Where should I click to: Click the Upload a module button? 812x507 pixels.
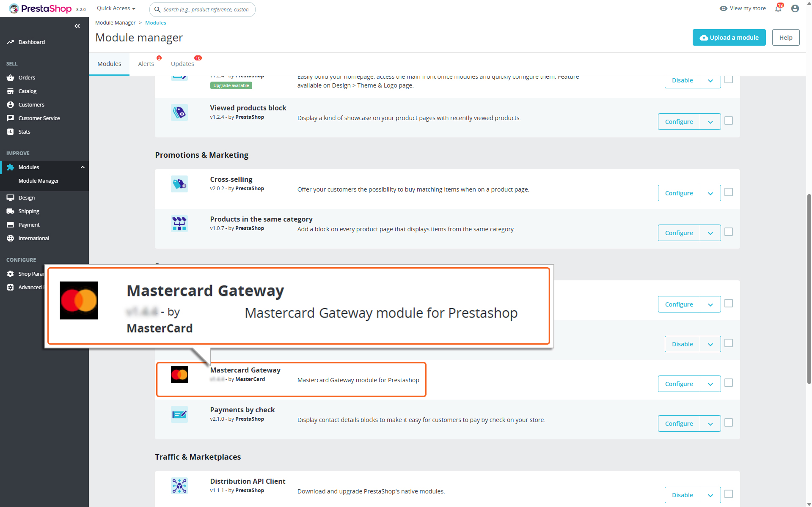(729, 38)
